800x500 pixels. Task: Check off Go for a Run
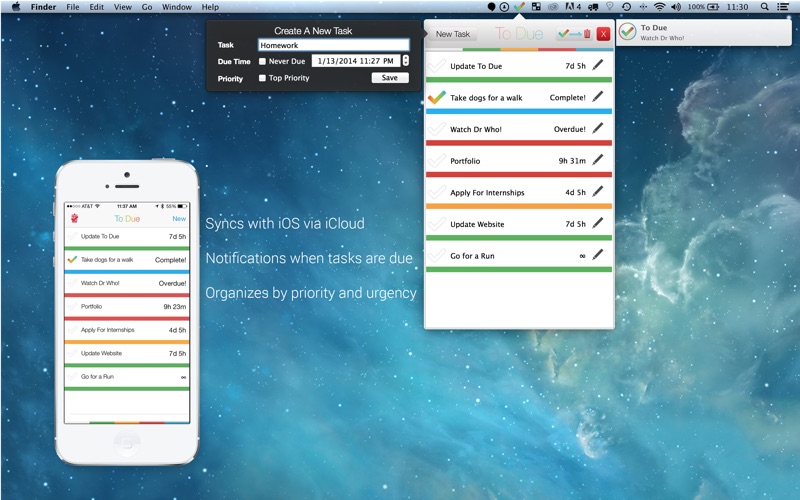(x=437, y=255)
